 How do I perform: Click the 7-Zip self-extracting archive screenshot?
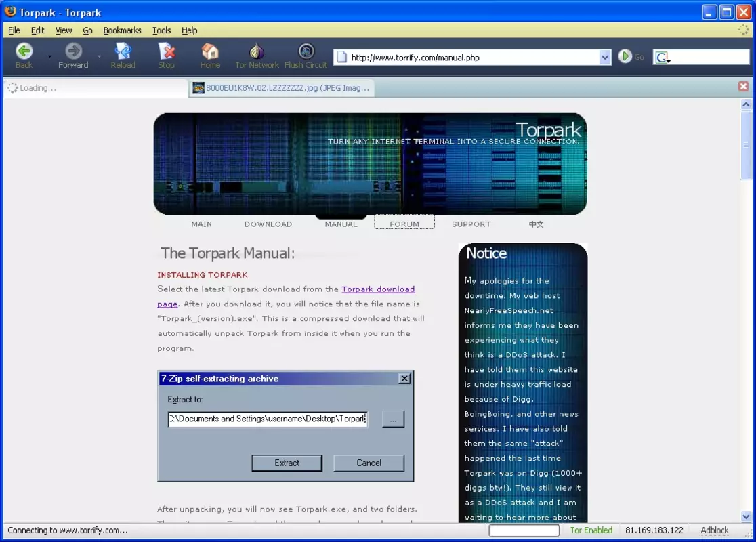coord(285,426)
